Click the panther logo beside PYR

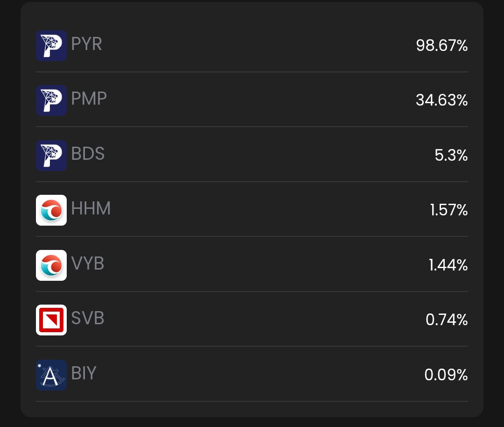pos(51,46)
